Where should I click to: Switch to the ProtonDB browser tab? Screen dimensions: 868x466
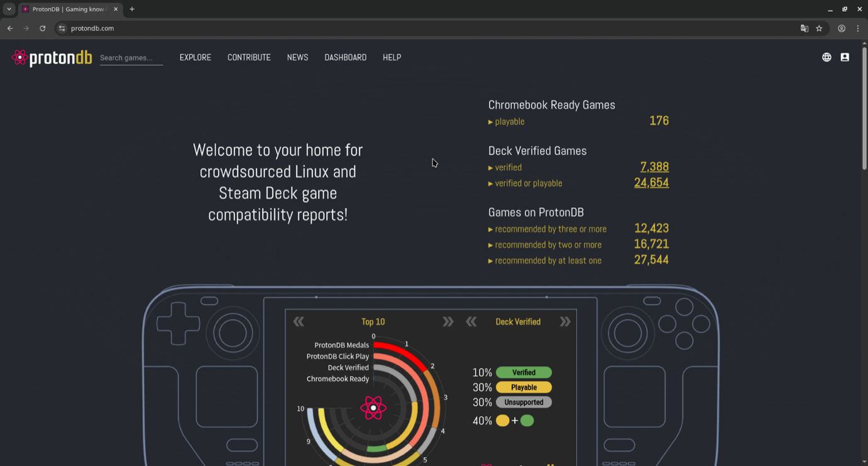coord(69,9)
